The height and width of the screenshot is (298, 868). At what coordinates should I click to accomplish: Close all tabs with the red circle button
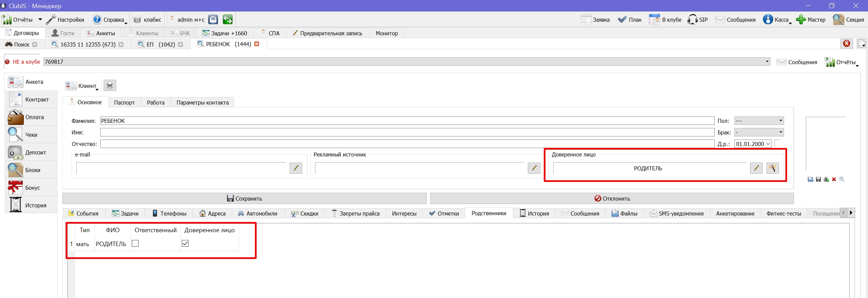tap(847, 43)
